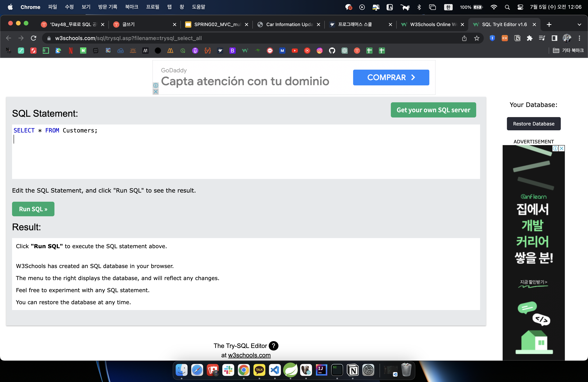Image resolution: width=588 pixels, height=382 pixels.
Task: Open Visual Studio Code from the dock
Action: click(275, 370)
